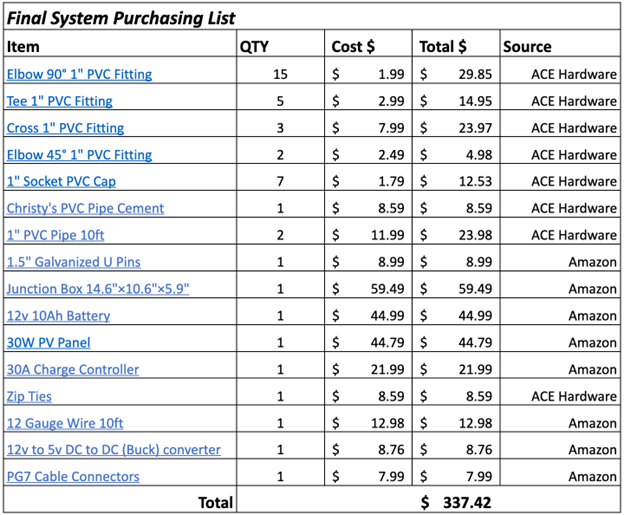624x515 pixels.
Task: Open the Elbow 45° 1" PVC Fitting link
Action: tap(80, 155)
